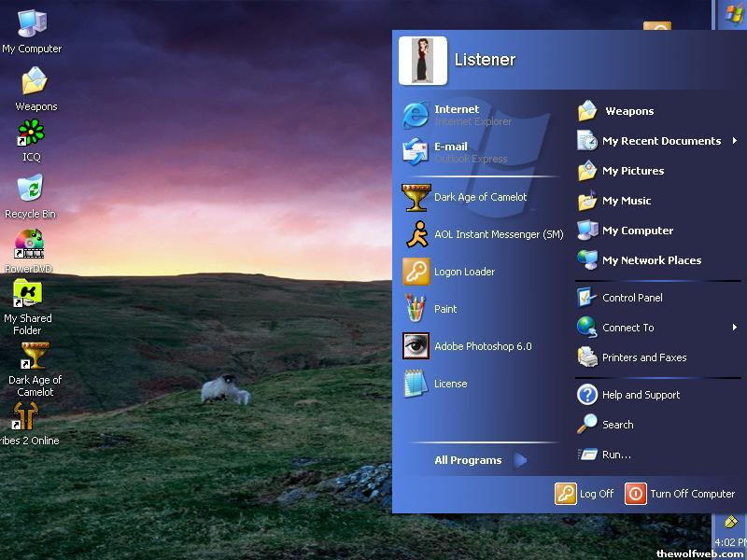Launch Adobe Photoshop 6.0 from Start menu
The height and width of the screenshot is (560, 747).
(x=482, y=346)
